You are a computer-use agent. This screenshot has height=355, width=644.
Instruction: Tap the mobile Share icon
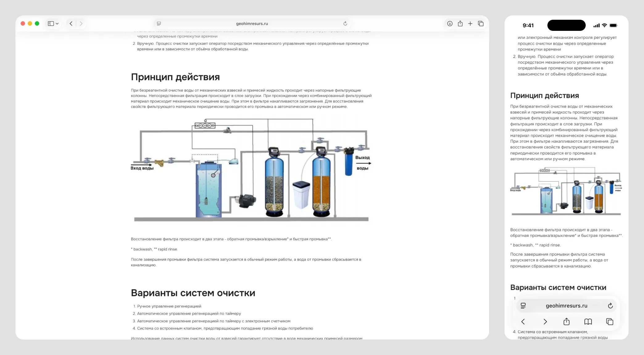(567, 322)
